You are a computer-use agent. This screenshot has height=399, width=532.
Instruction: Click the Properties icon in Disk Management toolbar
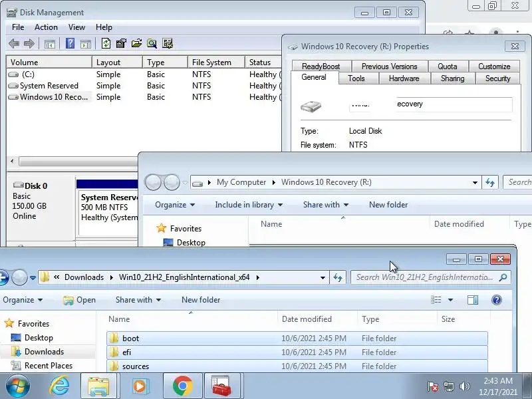[x=121, y=43]
